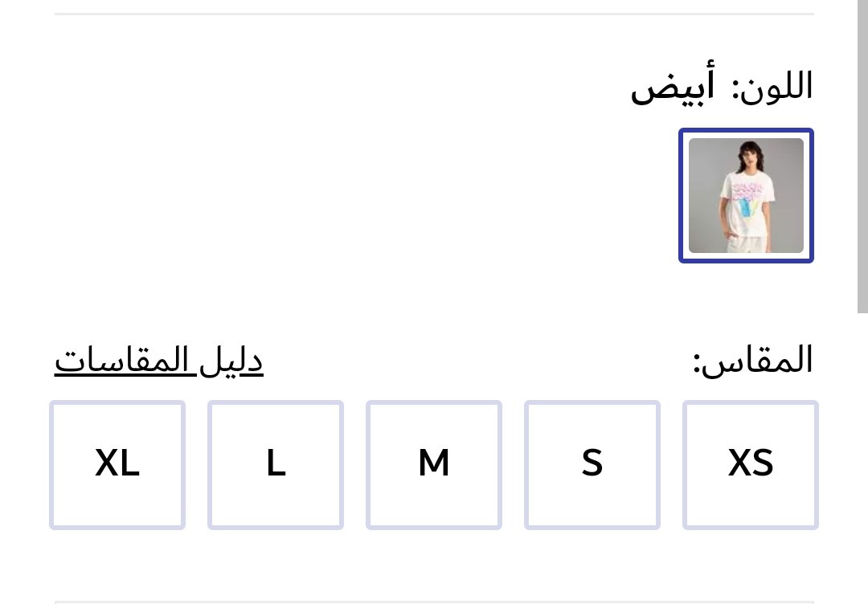Click the page scrollbar thumb

(862, 153)
